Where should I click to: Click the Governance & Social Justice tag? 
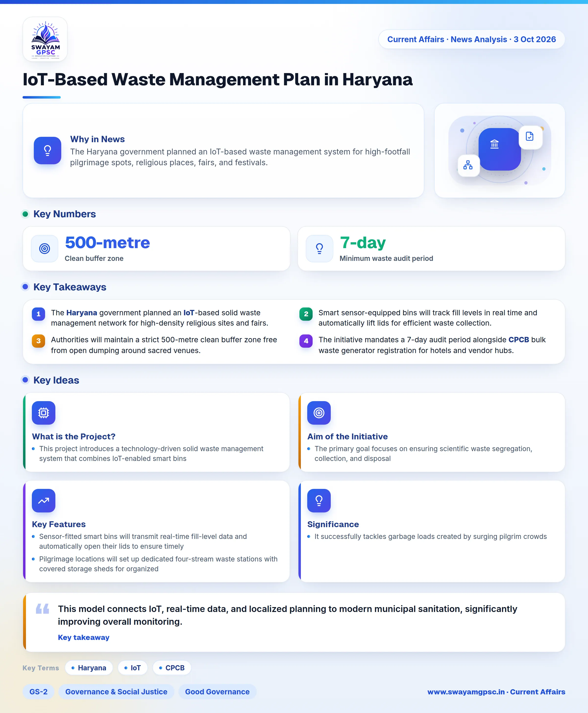(116, 692)
